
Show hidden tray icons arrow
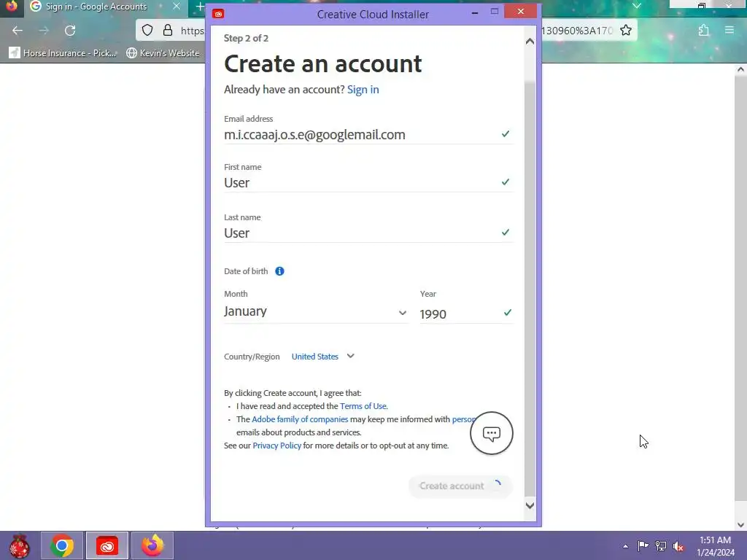(625, 546)
